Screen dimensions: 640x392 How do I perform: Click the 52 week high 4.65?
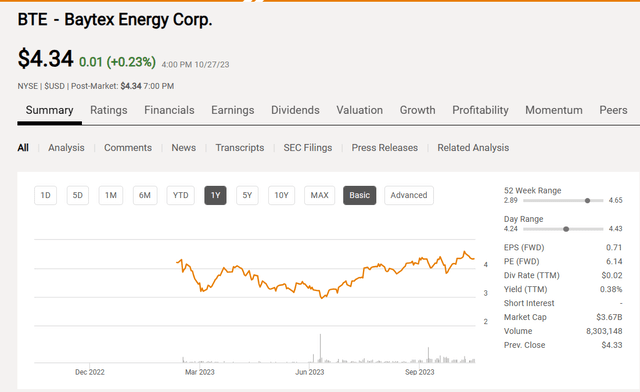click(x=616, y=200)
